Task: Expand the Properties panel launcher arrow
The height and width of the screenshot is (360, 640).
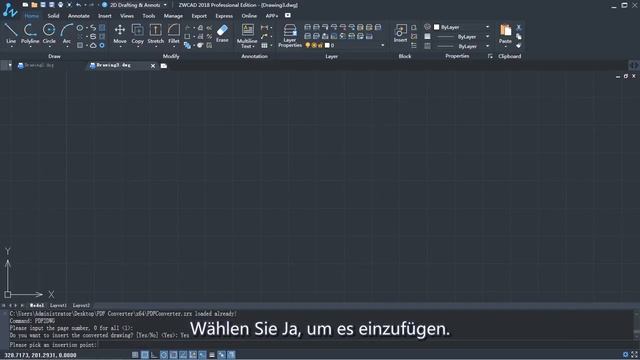Action: (x=490, y=56)
